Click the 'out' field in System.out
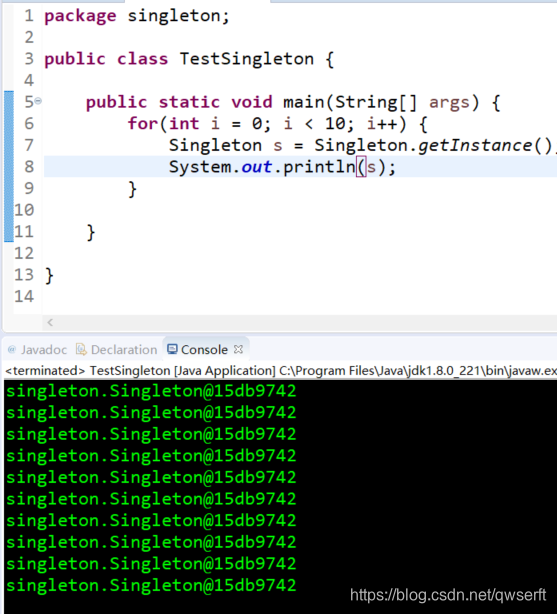 pyautogui.click(x=256, y=167)
